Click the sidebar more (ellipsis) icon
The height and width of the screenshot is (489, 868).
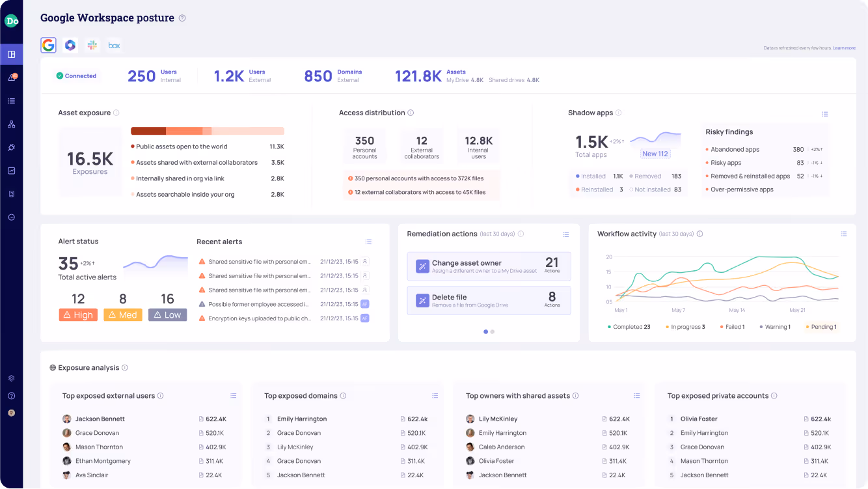coord(11,217)
